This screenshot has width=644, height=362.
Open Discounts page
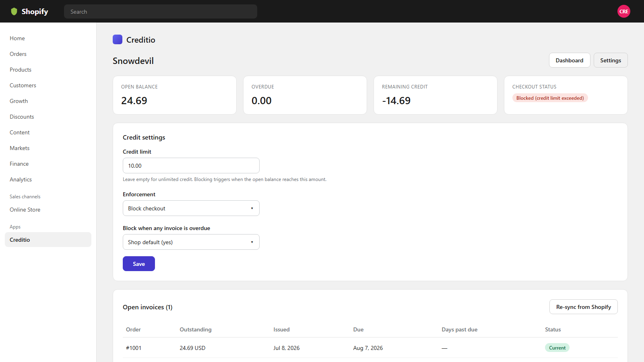pyautogui.click(x=22, y=117)
